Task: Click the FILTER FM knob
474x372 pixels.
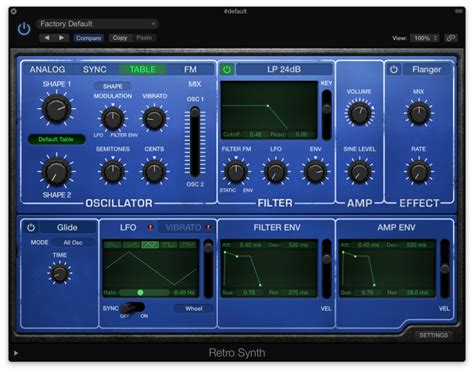Action: tap(236, 172)
